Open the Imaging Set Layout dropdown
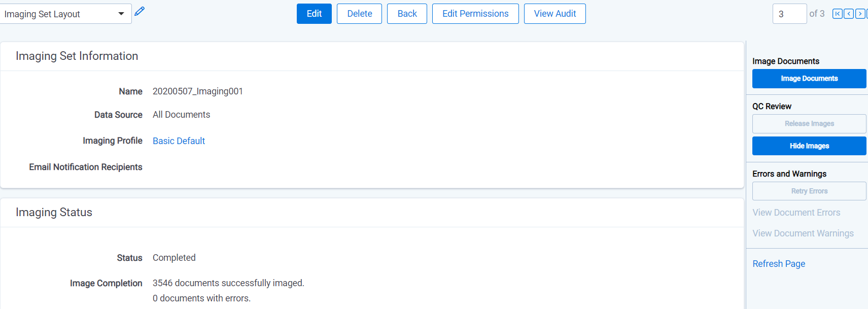 [65, 14]
